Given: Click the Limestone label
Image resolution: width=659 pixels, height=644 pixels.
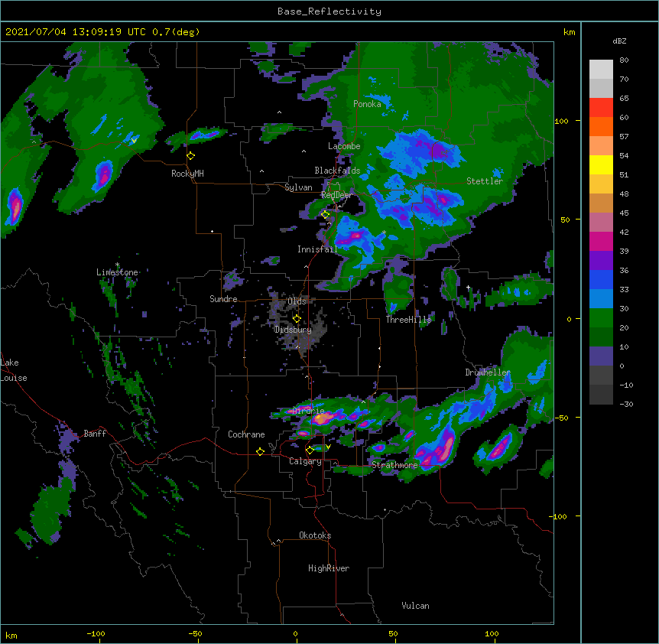Looking at the screenshot, I should click(117, 272).
